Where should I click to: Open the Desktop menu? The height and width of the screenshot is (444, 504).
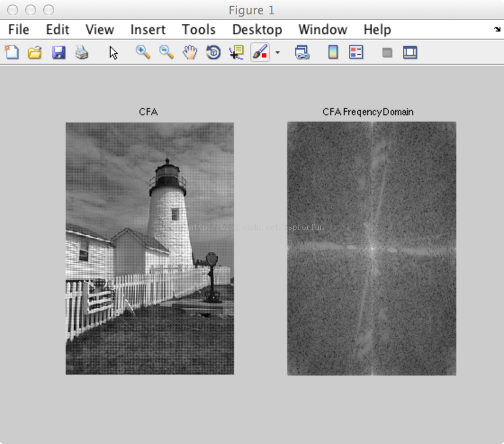(257, 30)
